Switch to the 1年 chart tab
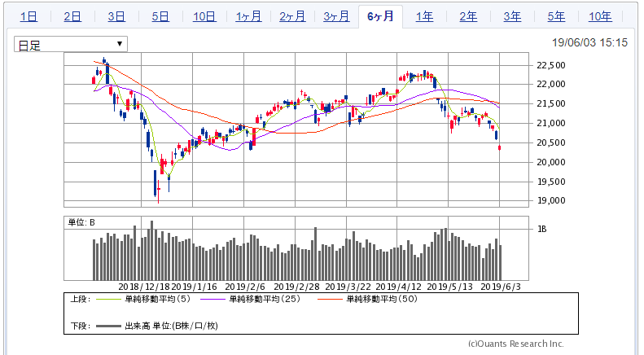The image size is (644, 355). pyautogui.click(x=424, y=16)
